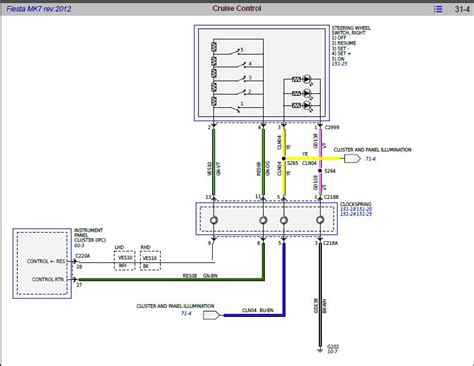This screenshot has height=366, width=474.
Task: Click the off-page arrow on the blue wire
Action: [211, 315]
